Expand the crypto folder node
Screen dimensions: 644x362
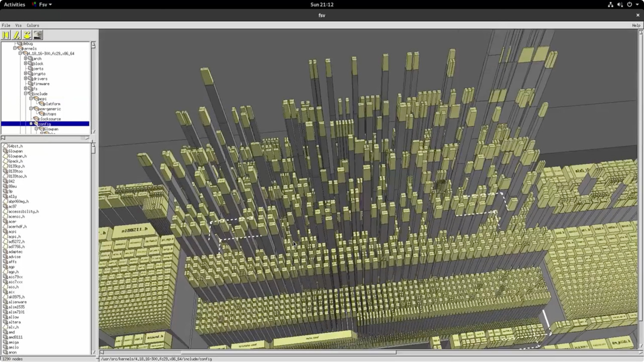pyautogui.click(x=25, y=73)
